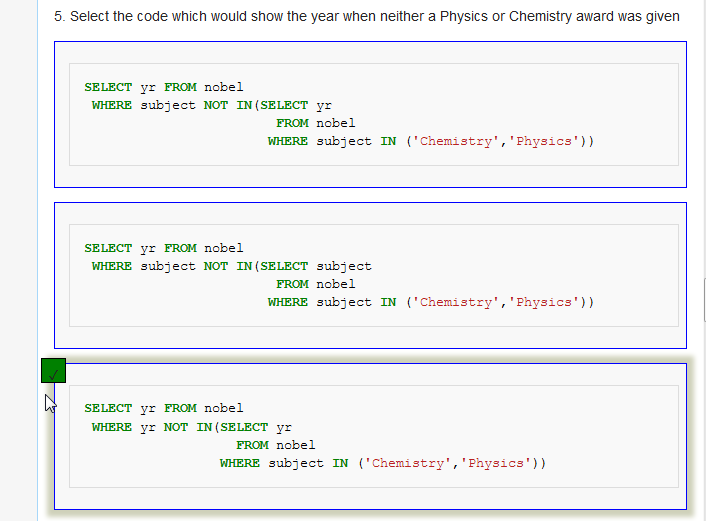
Task: Click 'Physics' string in the first code block
Action: [x=543, y=141]
